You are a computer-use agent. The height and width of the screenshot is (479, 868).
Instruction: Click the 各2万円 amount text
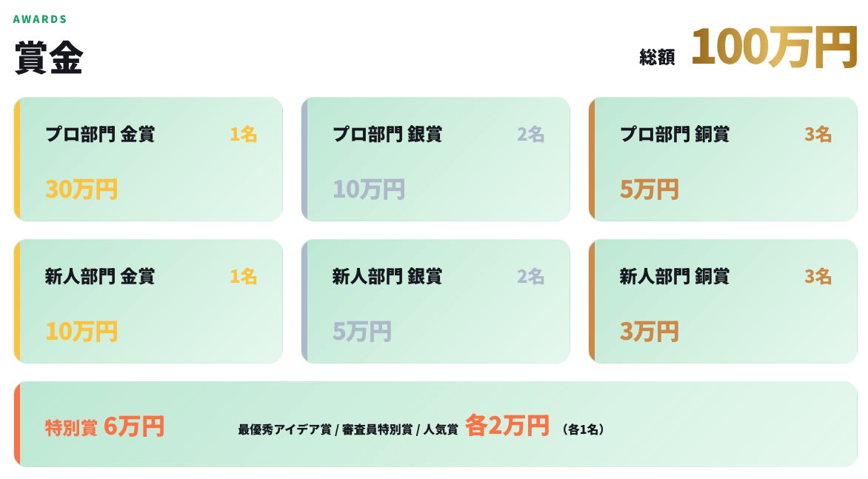tap(507, 426)
